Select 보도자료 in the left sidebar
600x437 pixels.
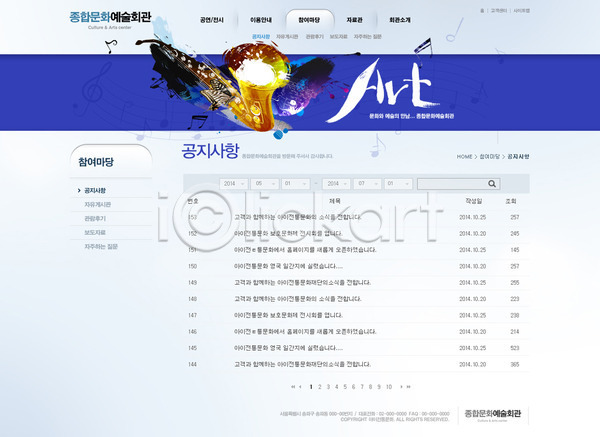tap(96, 232)
